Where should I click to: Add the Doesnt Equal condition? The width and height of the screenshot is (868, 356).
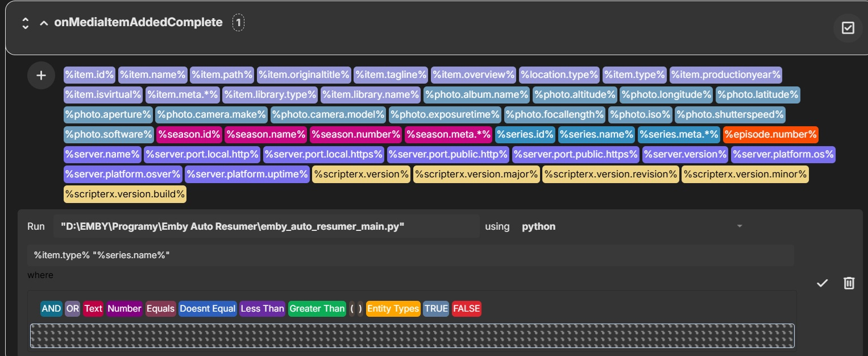tap(207, 309)
